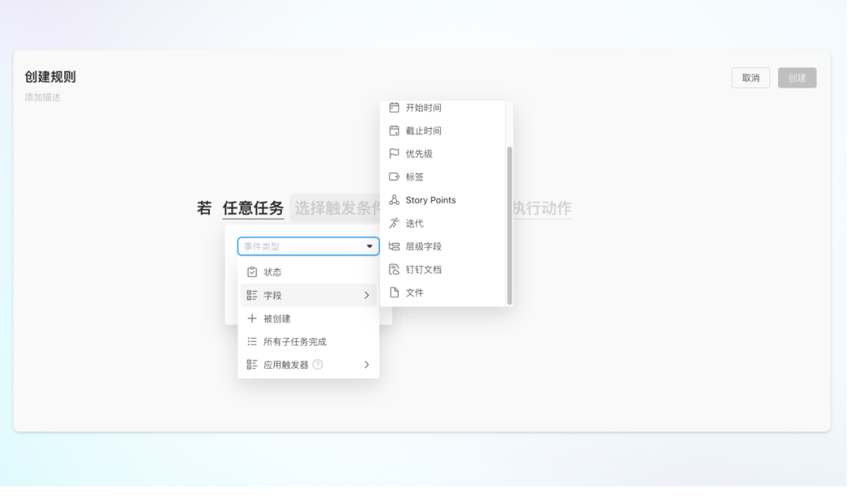Click the flag icon beside 优先级
Viewport: 855px width, 504px height.
pos(393,153)
